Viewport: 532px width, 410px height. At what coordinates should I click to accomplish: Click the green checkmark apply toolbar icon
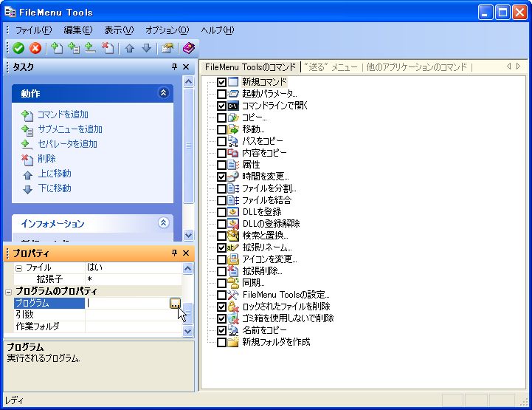tap(18, 48)
